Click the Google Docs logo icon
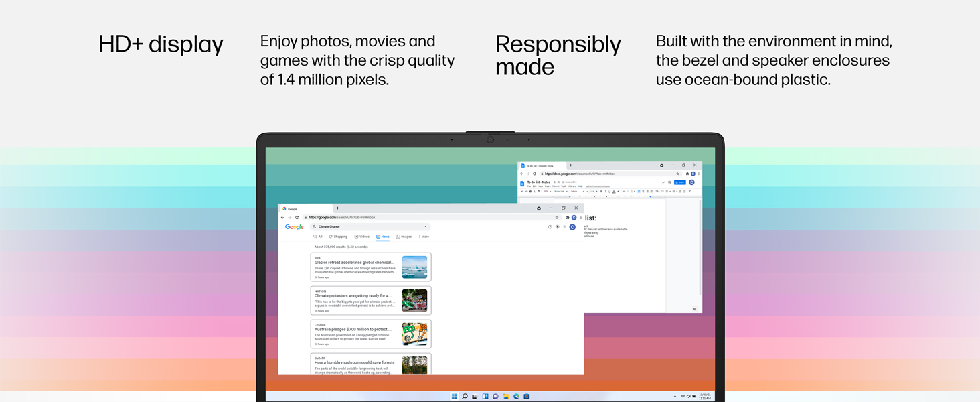 pos(522,183)
